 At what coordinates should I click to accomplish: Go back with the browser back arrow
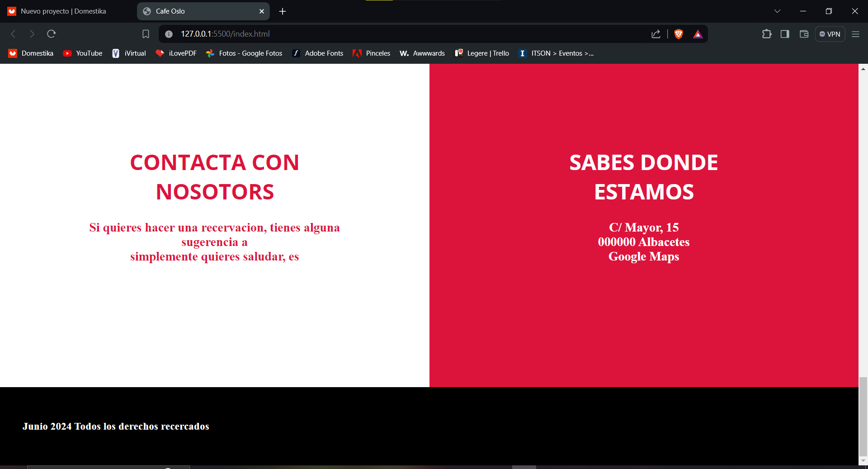click(13, 34)
